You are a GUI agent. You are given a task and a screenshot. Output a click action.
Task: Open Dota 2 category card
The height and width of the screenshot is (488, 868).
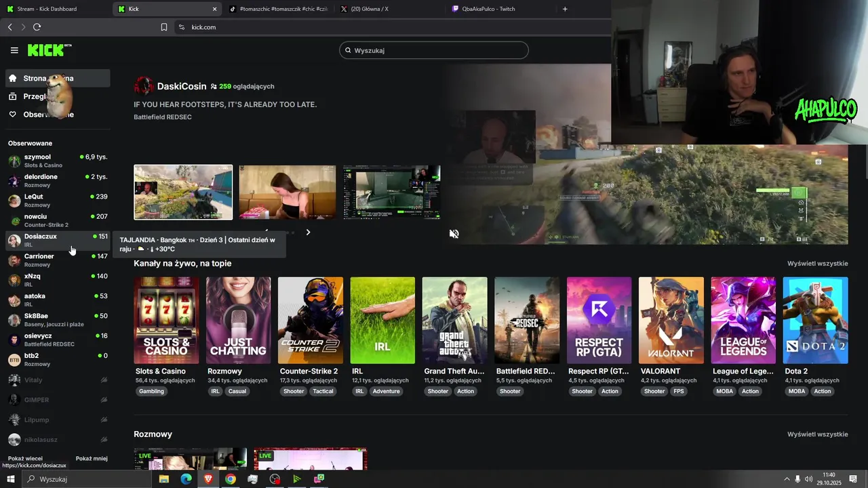(815, 320)
